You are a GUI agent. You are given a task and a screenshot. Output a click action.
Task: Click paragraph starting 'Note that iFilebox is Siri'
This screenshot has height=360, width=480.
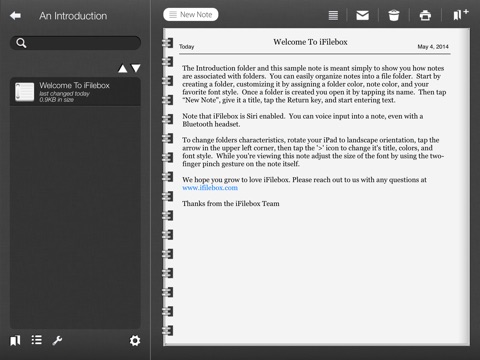[303, 120]
